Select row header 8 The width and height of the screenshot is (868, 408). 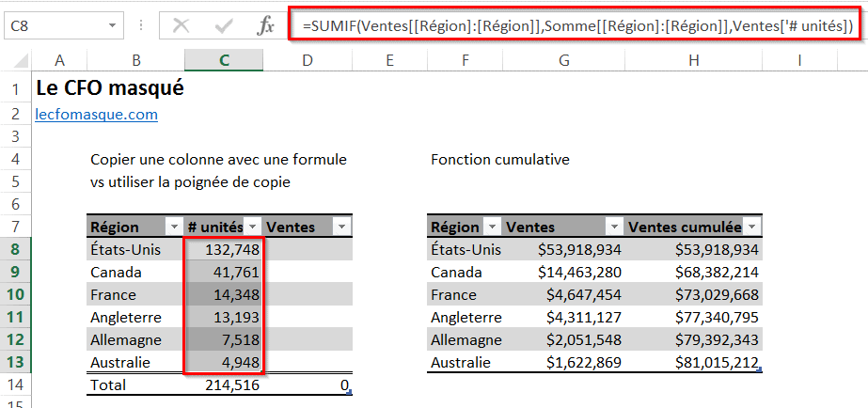(17, 249)
